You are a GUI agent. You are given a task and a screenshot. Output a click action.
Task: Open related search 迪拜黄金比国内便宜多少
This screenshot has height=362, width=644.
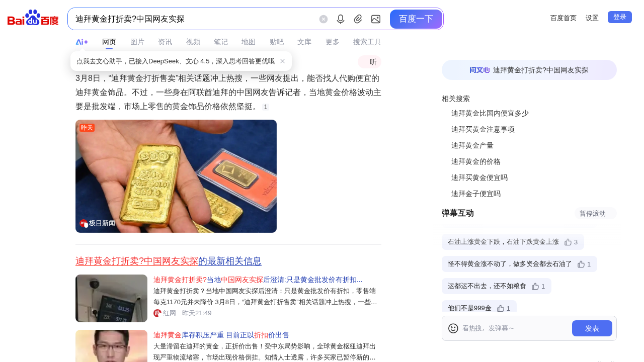490,113
